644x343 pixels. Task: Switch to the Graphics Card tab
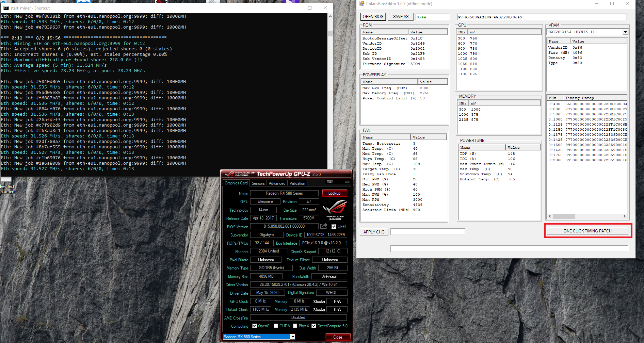[x=236, y=183]
